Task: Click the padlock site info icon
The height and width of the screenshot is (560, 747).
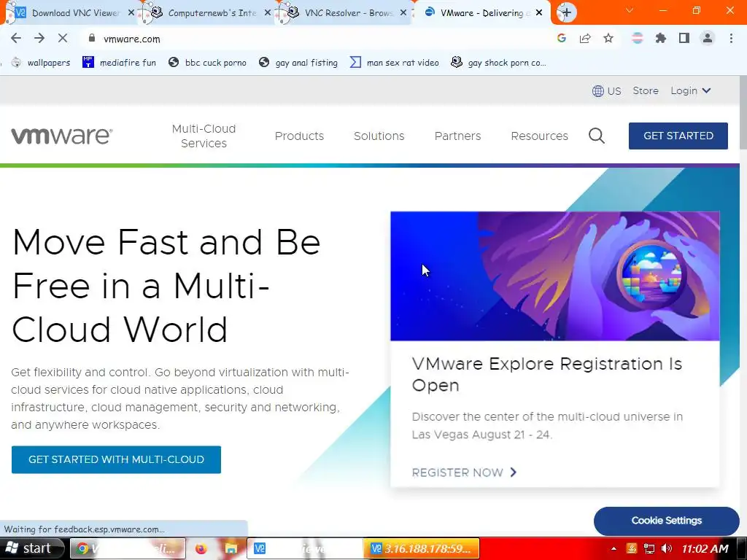Action: (92, 39)
